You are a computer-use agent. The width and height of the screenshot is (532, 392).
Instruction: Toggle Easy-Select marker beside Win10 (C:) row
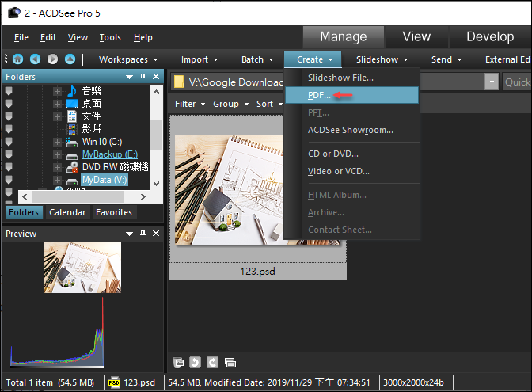tap(9, 142)
